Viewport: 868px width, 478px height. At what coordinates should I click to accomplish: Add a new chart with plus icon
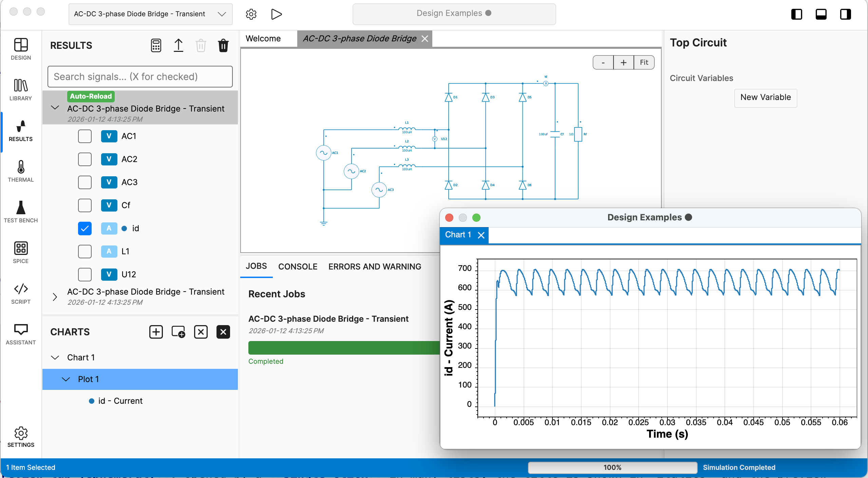pyautogui.click(x=156, y=332)
